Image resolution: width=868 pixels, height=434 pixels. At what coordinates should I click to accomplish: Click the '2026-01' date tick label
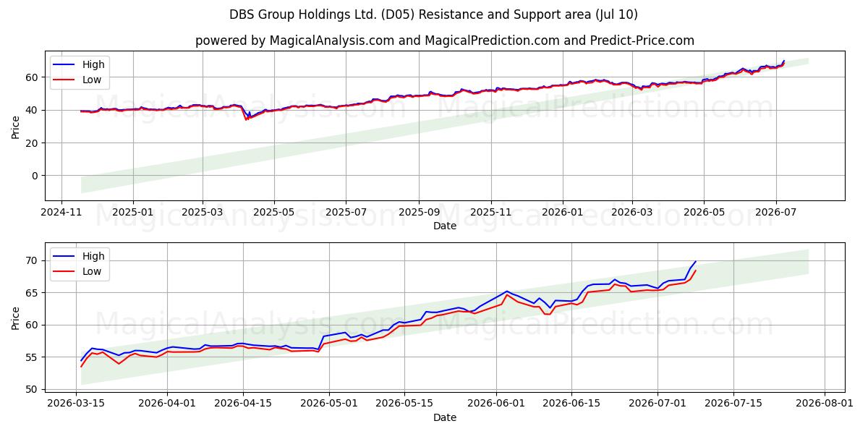(563, 213)
